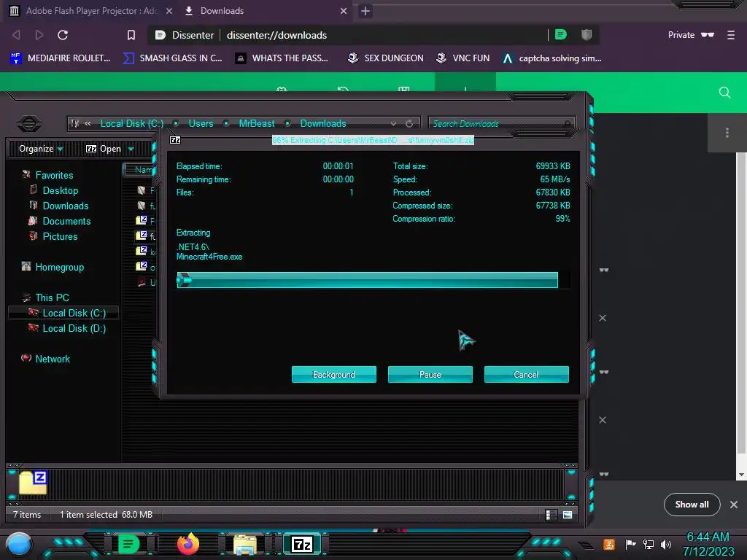Click the extraction progress bar
This screenshot has height=560, width=747.
pos(373,280)
